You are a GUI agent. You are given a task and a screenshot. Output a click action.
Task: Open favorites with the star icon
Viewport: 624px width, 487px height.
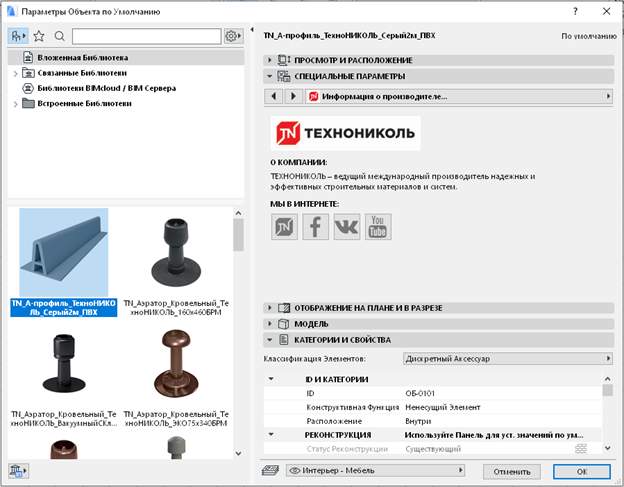[39, 36]
